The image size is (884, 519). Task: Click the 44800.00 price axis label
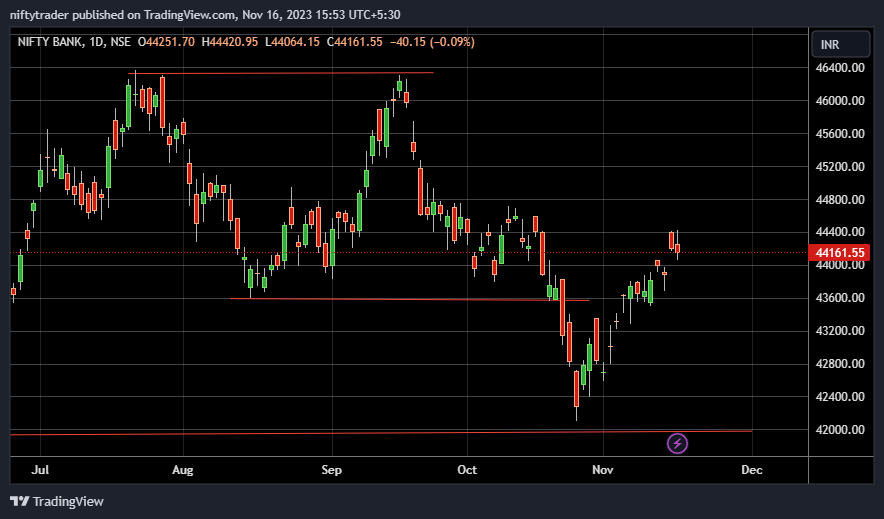pos(839,199)
